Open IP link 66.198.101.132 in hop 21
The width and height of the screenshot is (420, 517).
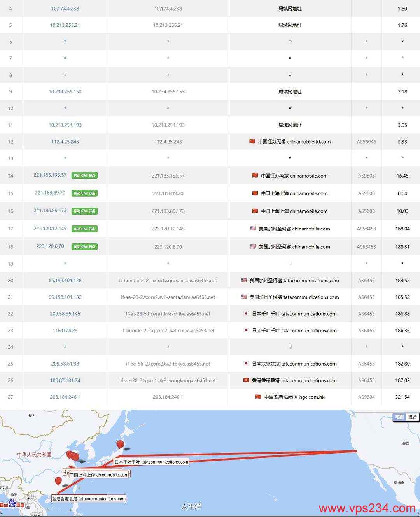65,297
